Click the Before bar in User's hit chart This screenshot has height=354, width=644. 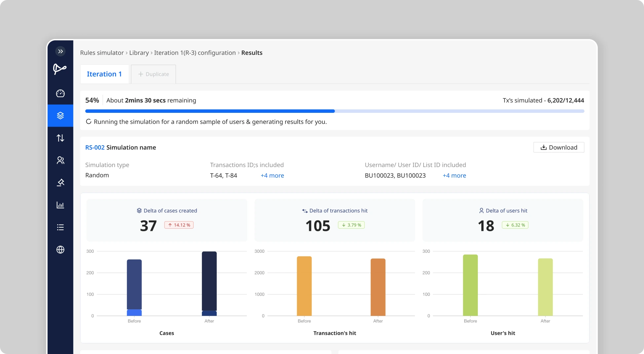[470, 285]
